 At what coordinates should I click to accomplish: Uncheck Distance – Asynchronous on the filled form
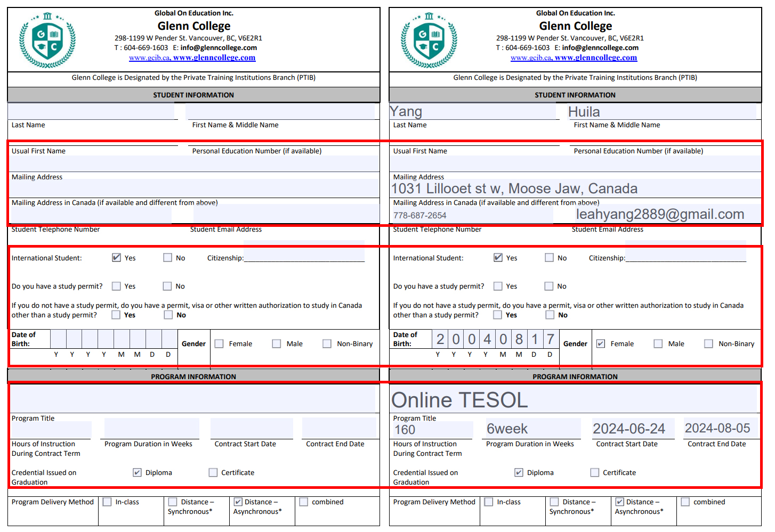[619, 502]
